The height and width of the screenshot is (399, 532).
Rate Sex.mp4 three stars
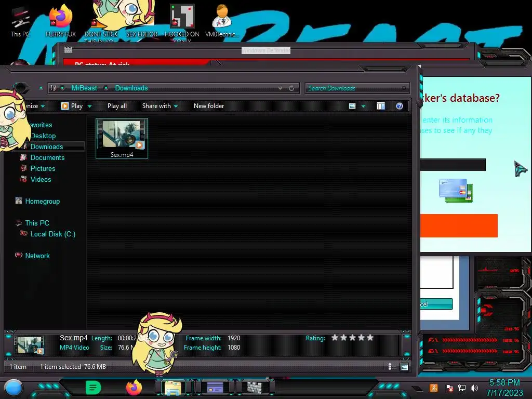(x=353, y=338)
